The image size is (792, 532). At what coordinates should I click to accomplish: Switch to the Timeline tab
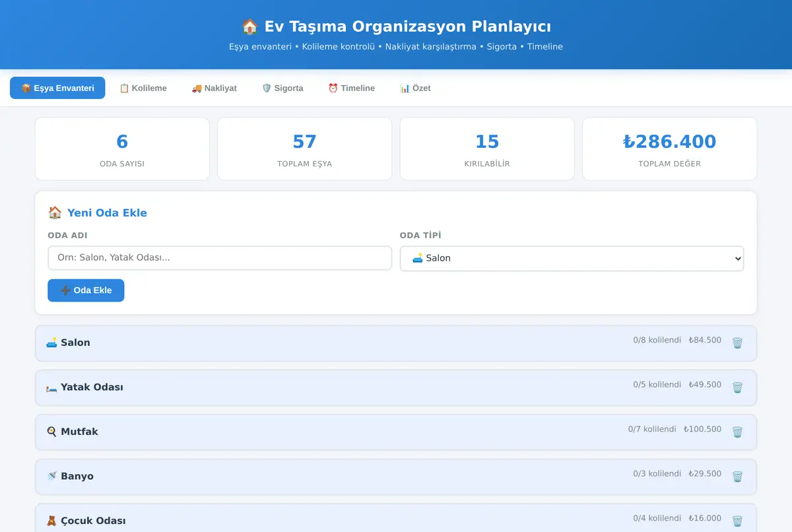(351, 88)
